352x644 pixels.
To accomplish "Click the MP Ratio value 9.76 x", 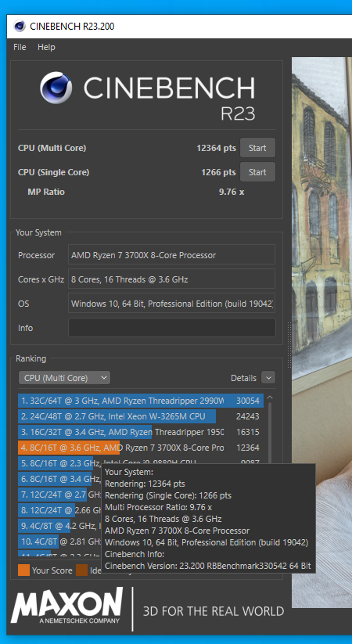I will click(x=232, y=192).
